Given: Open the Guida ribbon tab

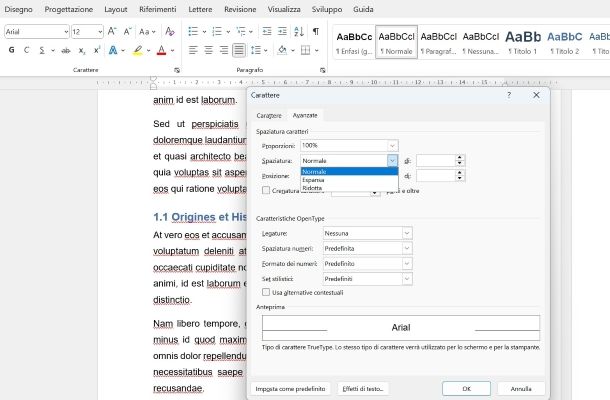Looking at the screenshot, I should pos(363,9).
